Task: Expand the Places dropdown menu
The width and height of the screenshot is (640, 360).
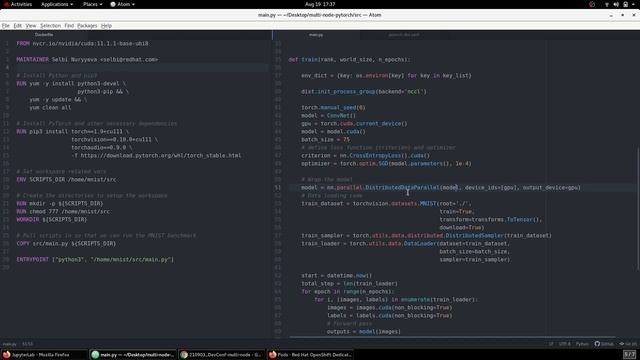Action: pyautogui.click(x=93, y=4)
